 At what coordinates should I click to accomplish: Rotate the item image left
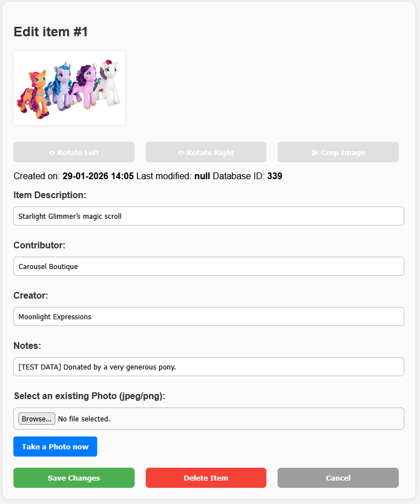74,152
